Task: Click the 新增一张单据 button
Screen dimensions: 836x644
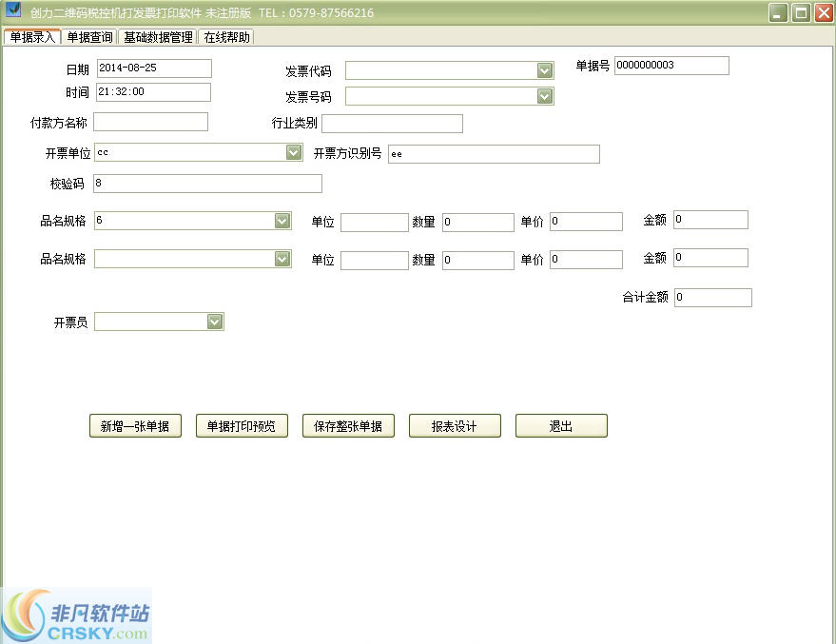Action: tap(135, 425)
